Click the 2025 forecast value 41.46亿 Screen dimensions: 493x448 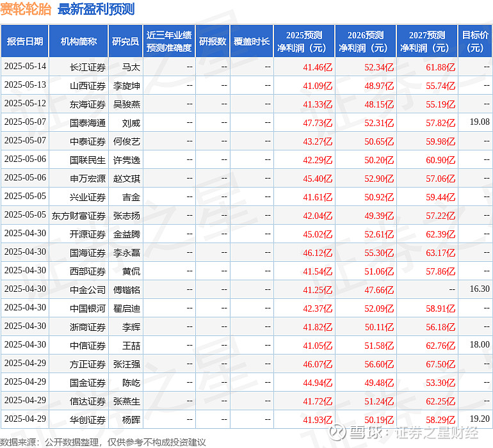318,67
